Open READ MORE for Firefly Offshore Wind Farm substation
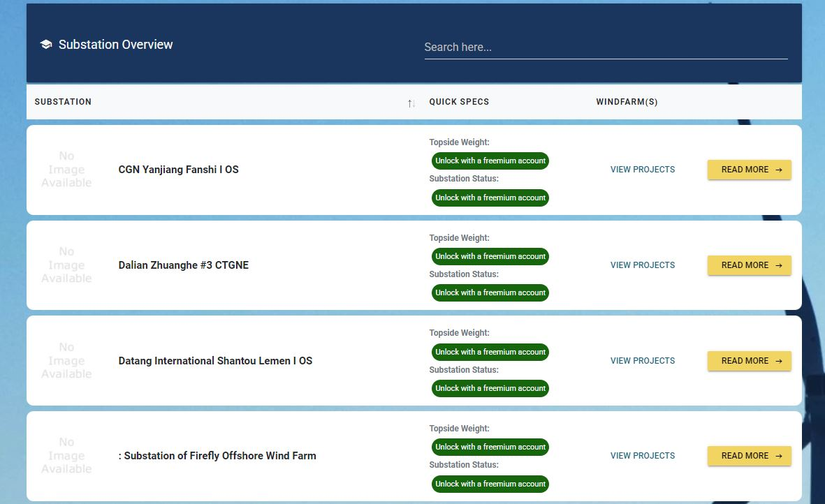 (749, 456)
